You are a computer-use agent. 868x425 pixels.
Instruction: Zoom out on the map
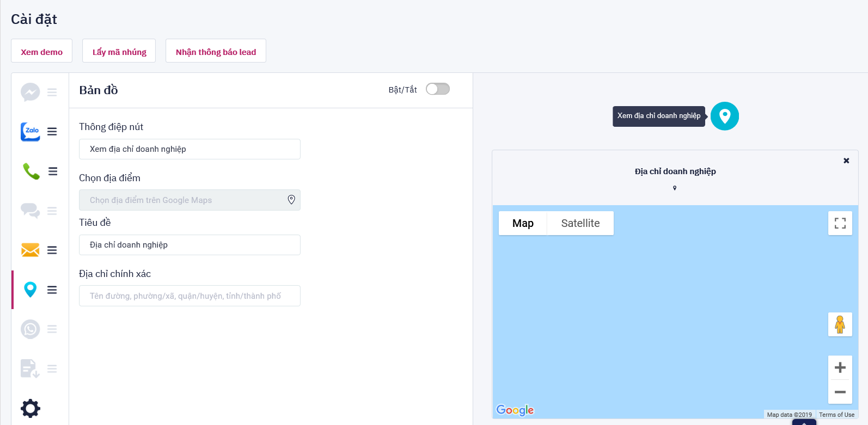coord(840,392)
